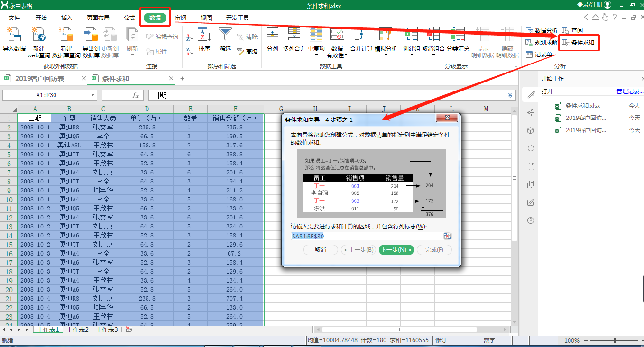Select the ascending sort icon
Screen dimensions: 644x347
[189, 36]
